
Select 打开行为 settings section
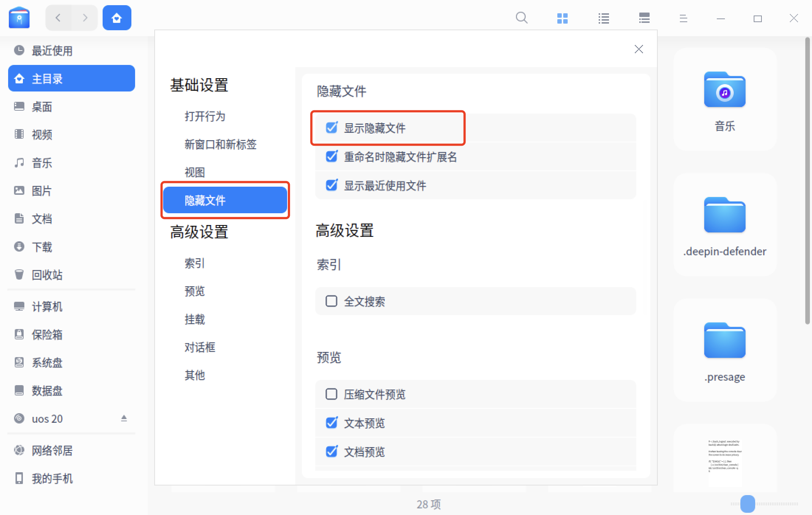(205, 116)
